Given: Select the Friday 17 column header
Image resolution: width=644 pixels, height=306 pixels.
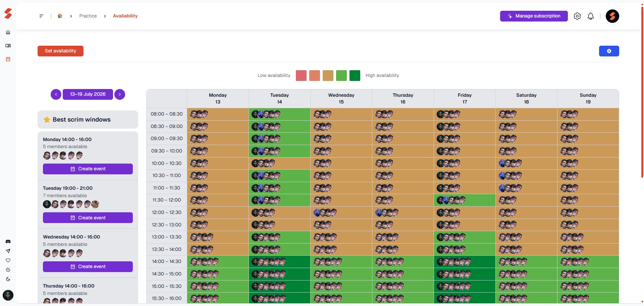Looking at the screenshot, I should (465, 98).
